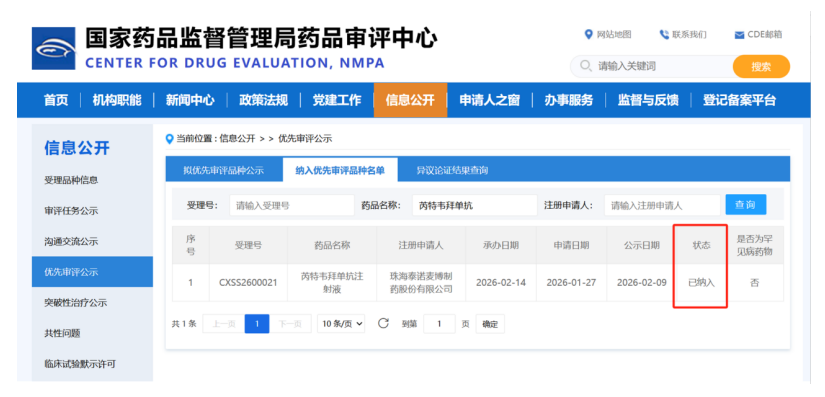Open 新闻中心 navigation item

[190, 100]
